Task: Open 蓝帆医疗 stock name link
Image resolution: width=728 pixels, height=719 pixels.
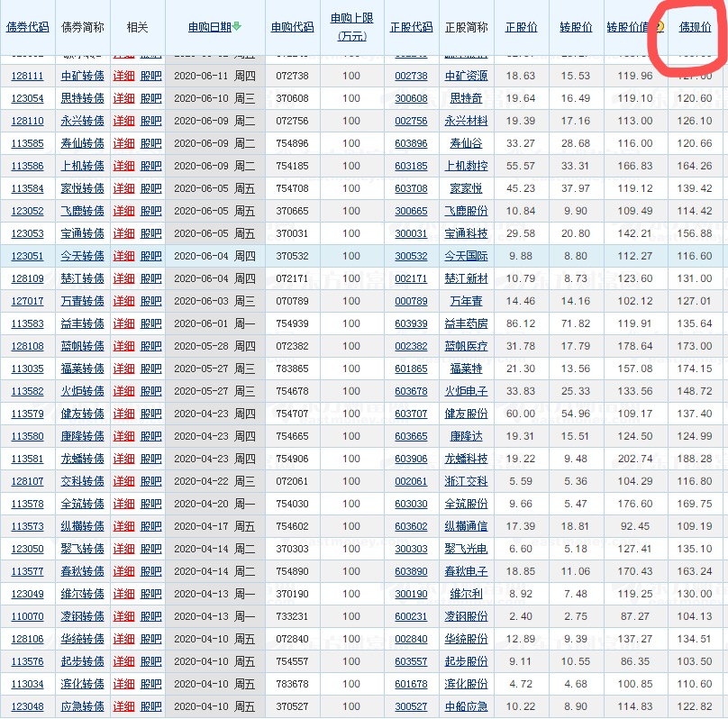Action: pyautogui.click(x=466, y=346)
